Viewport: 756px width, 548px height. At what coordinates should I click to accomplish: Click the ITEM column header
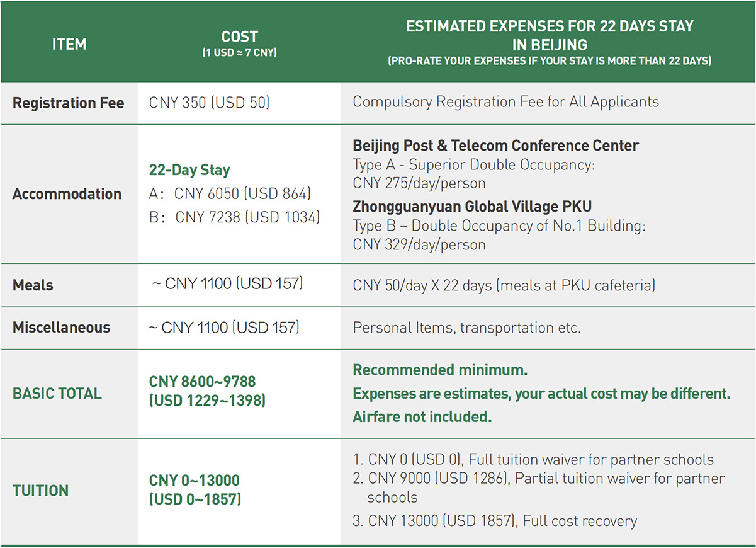69,45
